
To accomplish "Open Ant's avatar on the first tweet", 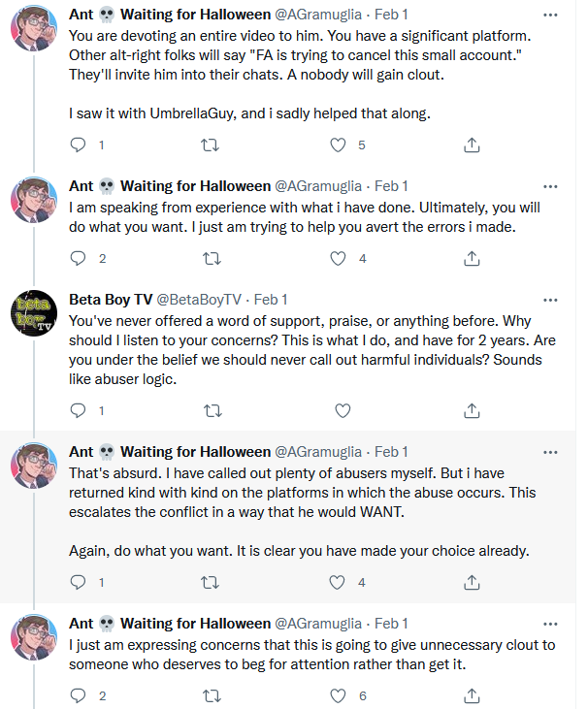I will [x=34, y=28].
